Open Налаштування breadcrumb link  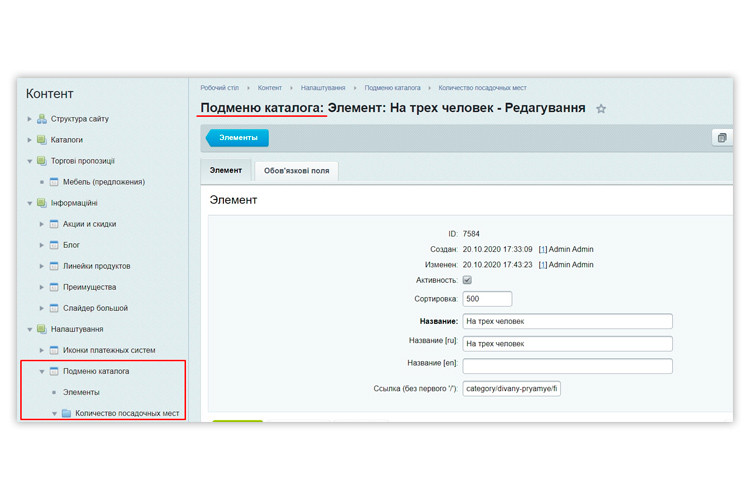pyautogui.click(x=323, y=88)
